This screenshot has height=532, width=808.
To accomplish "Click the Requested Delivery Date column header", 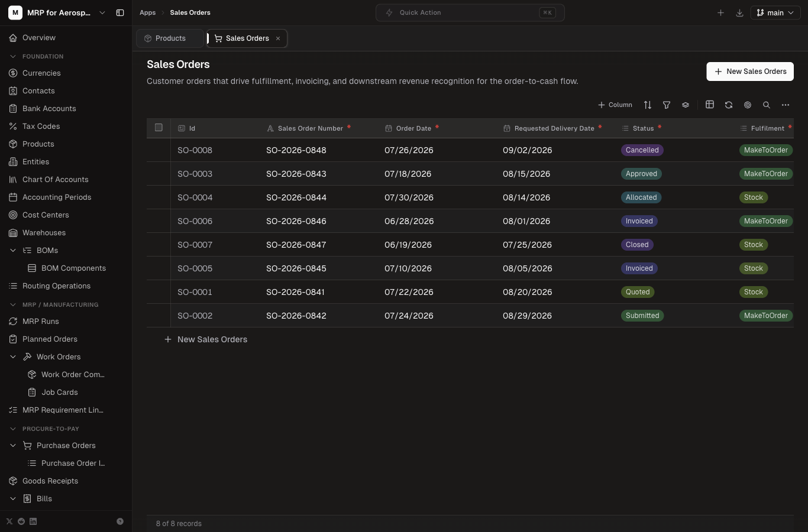I will point(555,128).
